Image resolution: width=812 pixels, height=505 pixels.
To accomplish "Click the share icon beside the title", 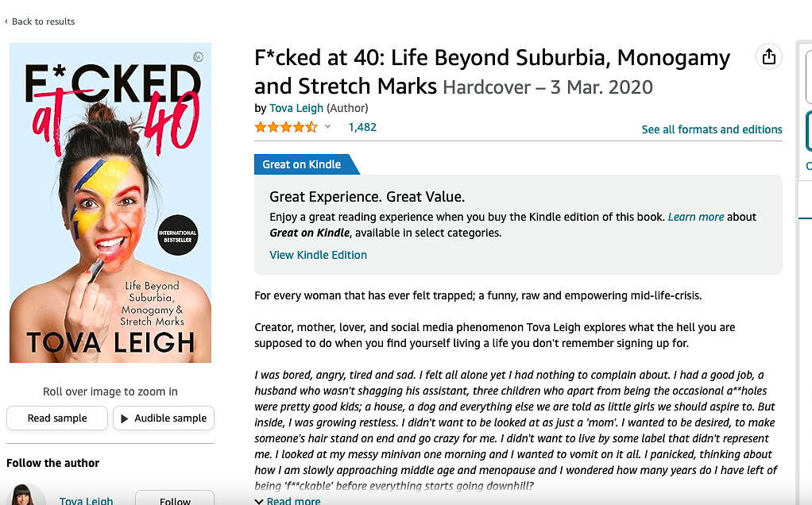I will coord(768,56).
